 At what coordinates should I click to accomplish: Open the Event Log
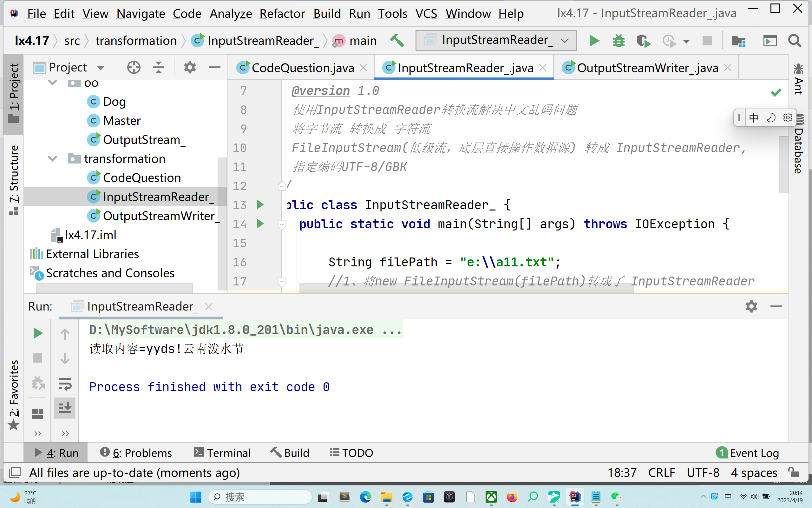(747, 452)
